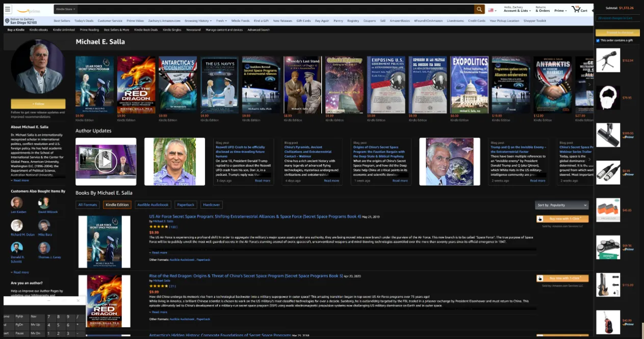The height and width of the screenshot is (339, 644).
Task: Expand Read more for Red Dragon book
Action: tap(158, 312)
